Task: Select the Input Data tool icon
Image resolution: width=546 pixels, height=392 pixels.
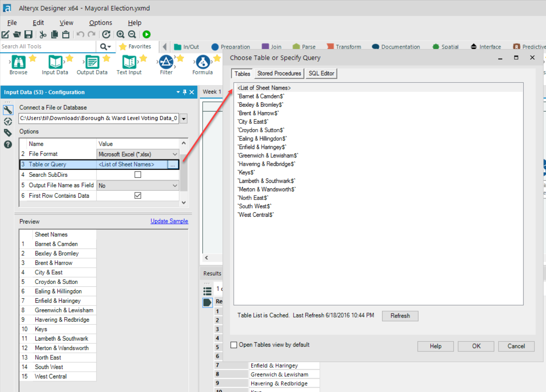Action: pos(55,62)
